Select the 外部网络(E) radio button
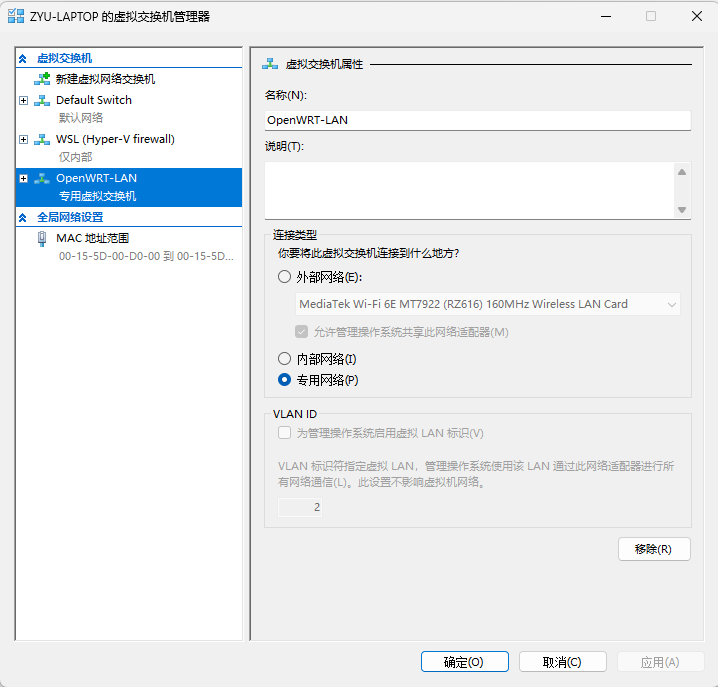718x687 pixels. click(284, 277)
